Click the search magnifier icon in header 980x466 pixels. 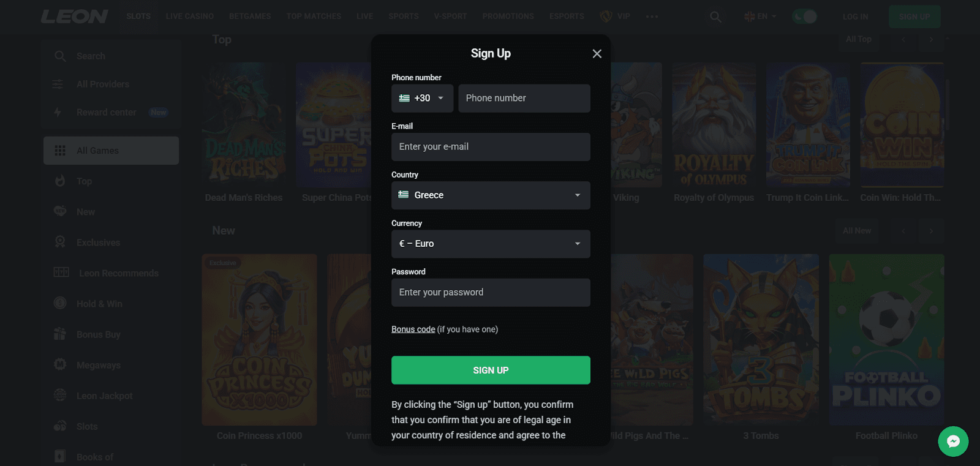(715, 17)
